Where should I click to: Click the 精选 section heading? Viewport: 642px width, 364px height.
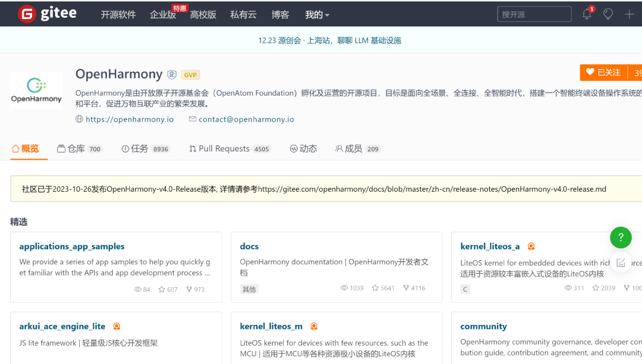[x=19, y=221]
